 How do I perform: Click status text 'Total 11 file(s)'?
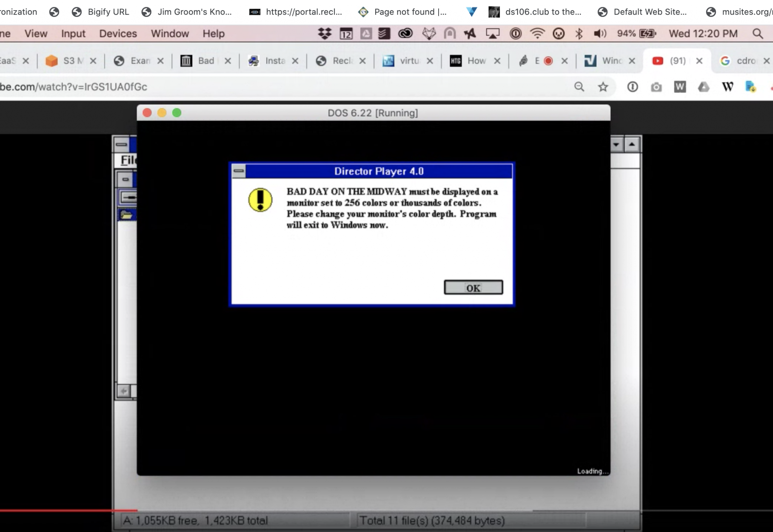pos(394,521)
